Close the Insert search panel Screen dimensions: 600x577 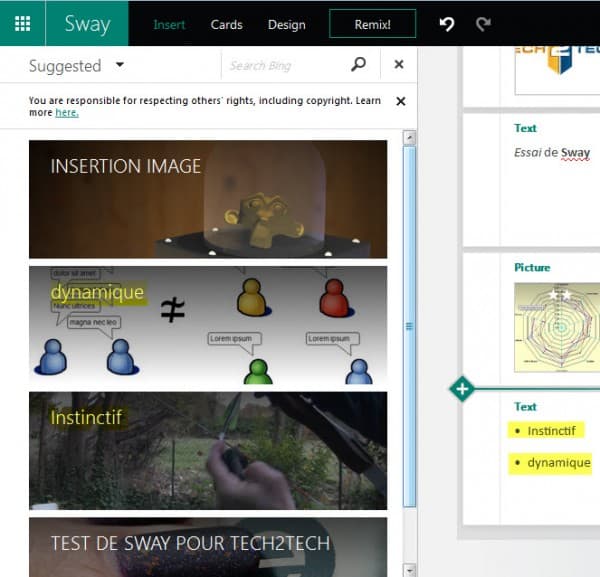399,65
